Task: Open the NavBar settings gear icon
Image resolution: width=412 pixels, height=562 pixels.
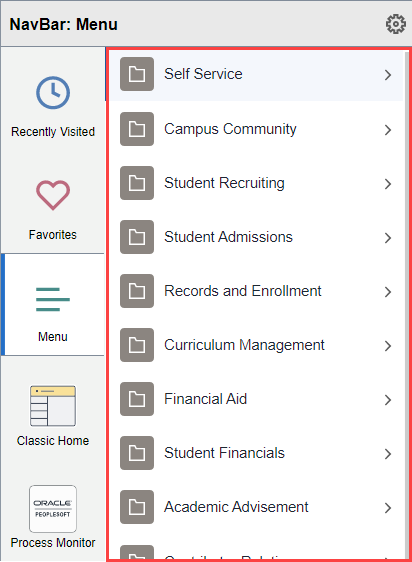Action: pyautogui.click(x=396, y=24)
